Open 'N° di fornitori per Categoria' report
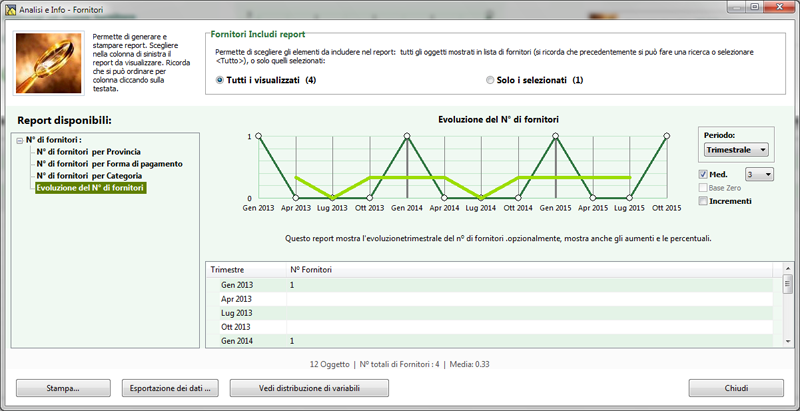800x411 pixels. (89, 176)
